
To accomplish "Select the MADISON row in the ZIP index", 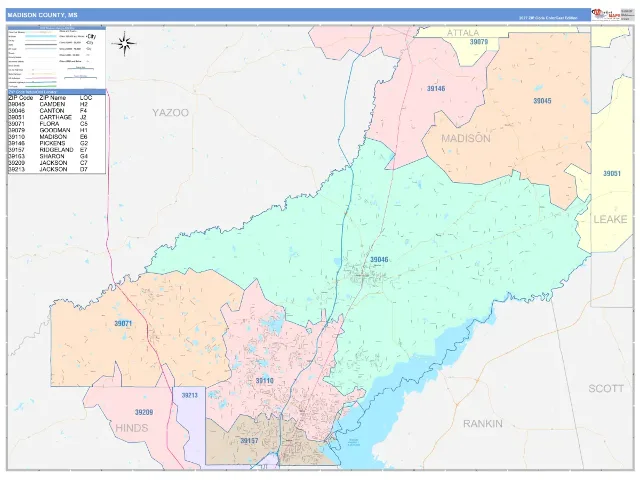I will 57,137.
